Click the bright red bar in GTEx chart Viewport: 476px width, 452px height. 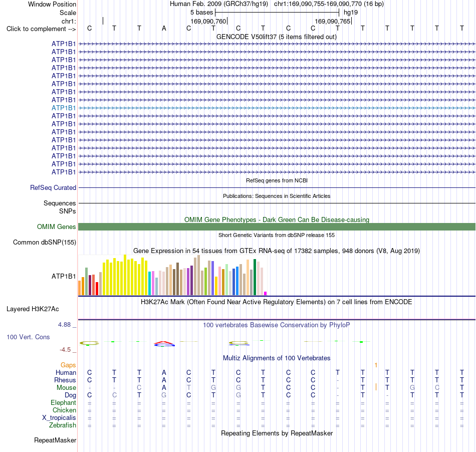click(97, 289)
